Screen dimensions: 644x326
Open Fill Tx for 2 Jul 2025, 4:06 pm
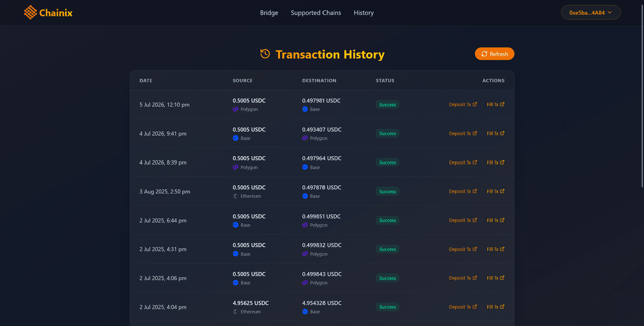[495, 278]
